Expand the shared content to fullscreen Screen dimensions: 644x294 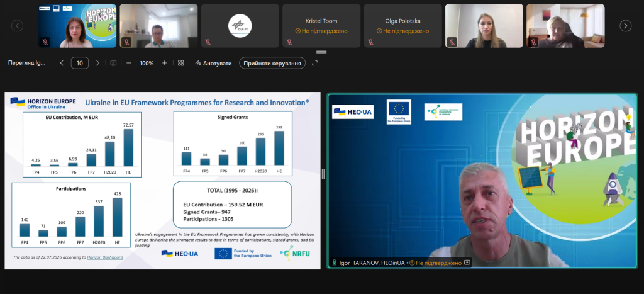[315, 63]
